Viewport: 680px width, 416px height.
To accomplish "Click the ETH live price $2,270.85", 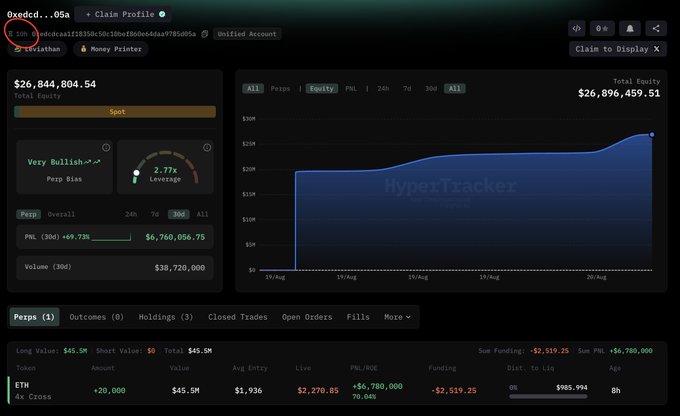I will (318, 390).
